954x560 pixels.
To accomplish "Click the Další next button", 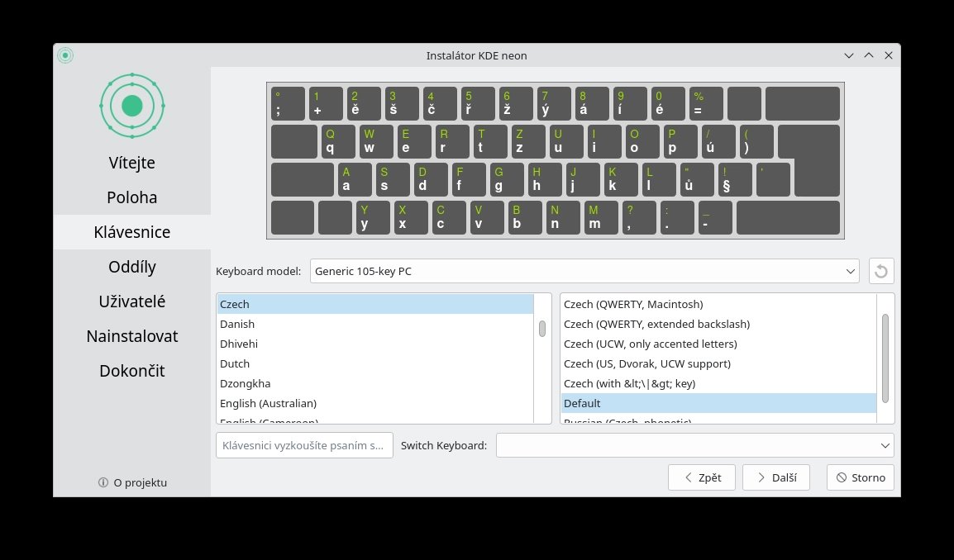I will 775,477.
